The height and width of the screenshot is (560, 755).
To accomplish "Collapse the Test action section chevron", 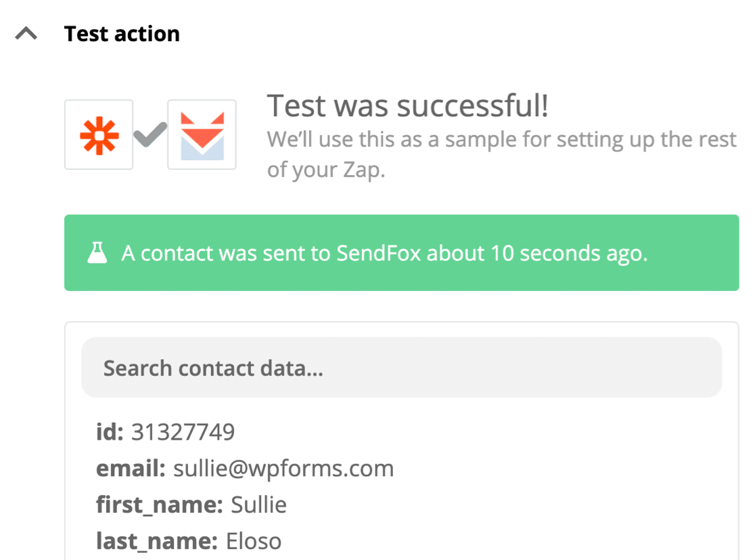I will (x=26, y=34).
